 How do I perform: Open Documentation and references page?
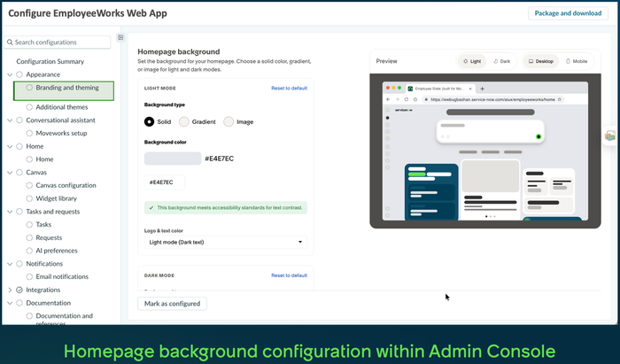coord(64,320)
